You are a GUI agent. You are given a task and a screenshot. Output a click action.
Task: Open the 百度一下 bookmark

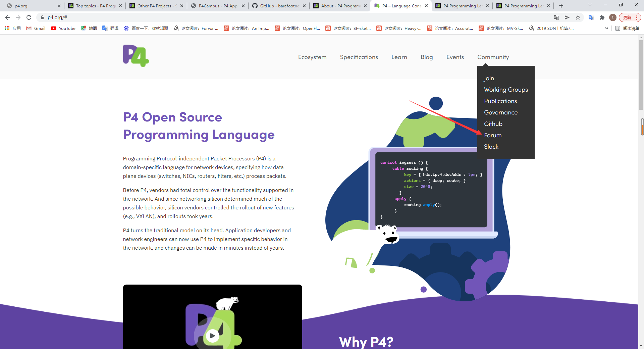point(146,28)
